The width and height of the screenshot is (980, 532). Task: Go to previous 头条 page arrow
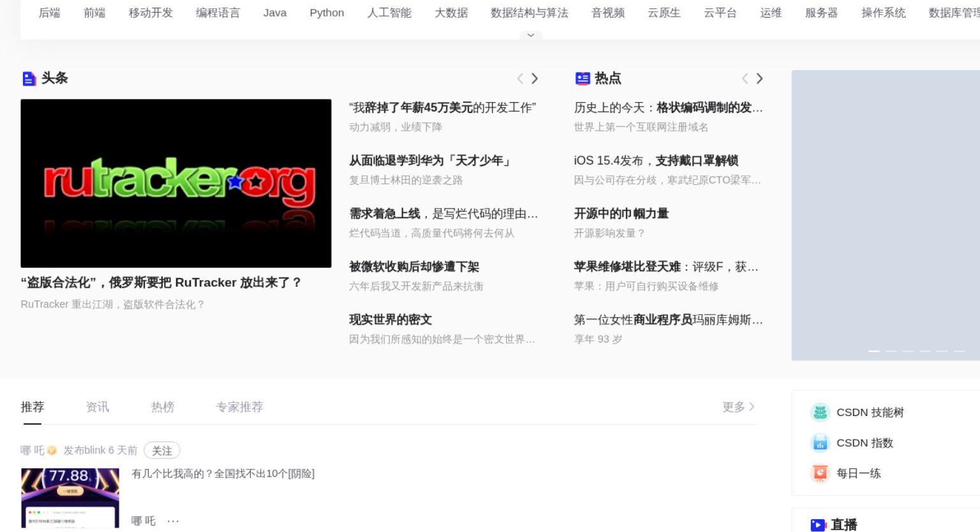click(520, 78)
